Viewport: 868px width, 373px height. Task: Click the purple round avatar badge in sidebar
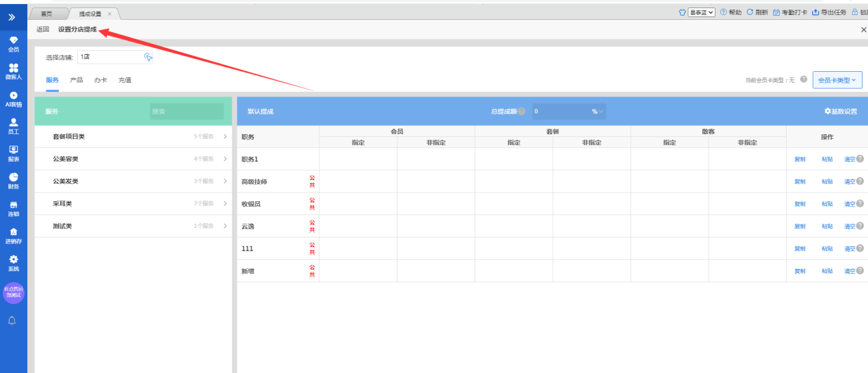click(14, 292)
